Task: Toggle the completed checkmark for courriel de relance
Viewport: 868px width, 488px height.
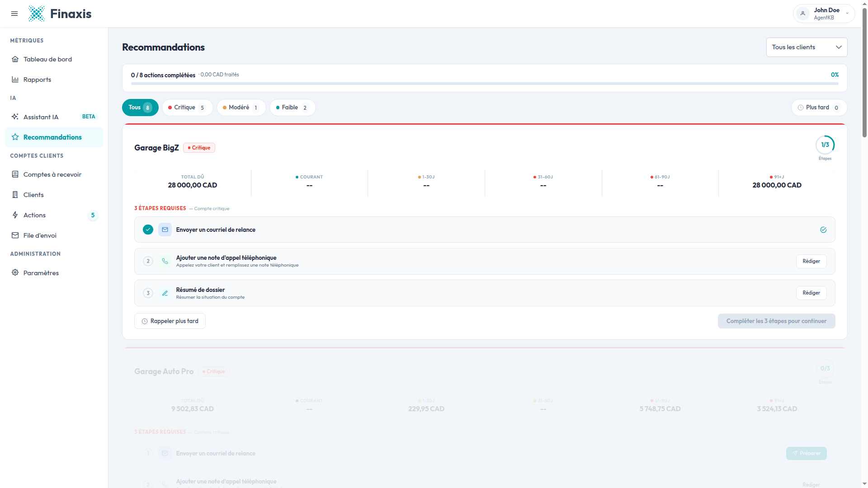Action: click(148, 230)
